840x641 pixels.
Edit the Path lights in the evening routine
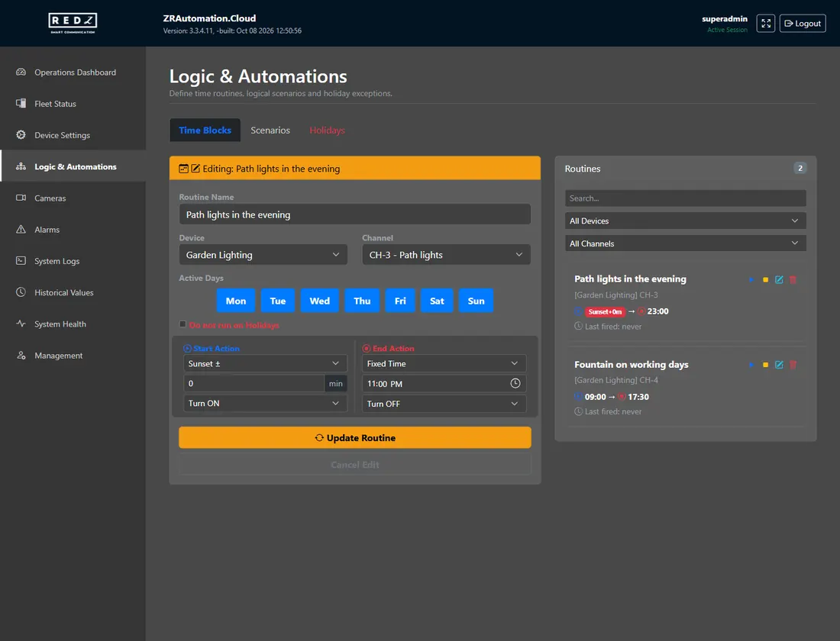[x=779, y=279]
